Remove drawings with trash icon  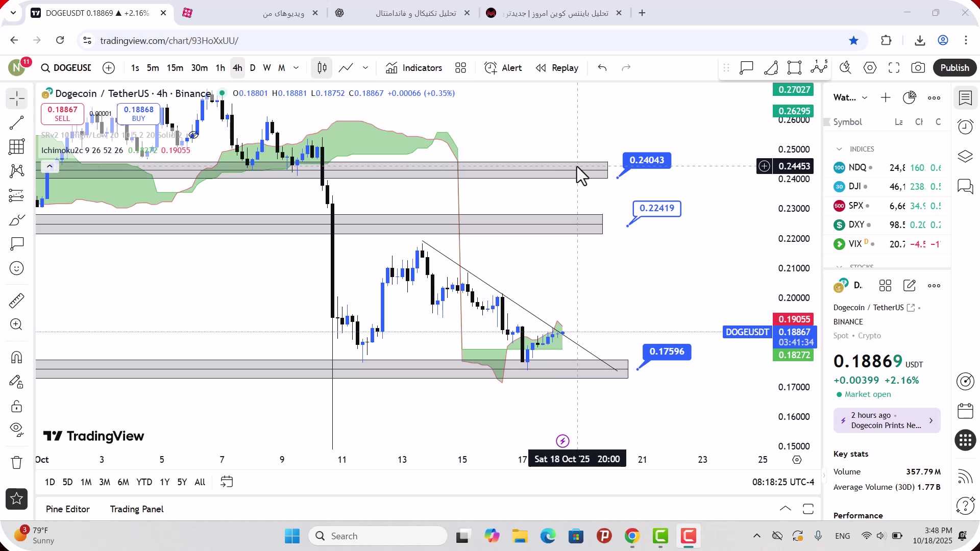tap(17, 462)
